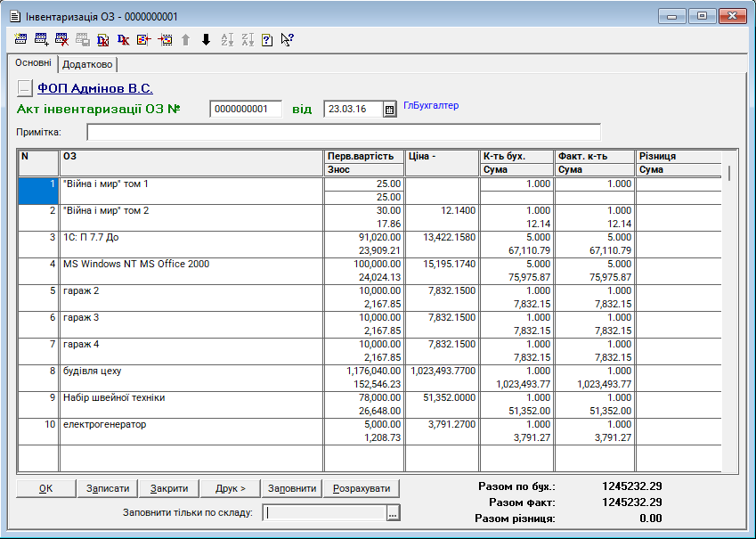This screenshot has height=539, width=756.
Task: Open the ФОП Адмінов В.С. link
Action: 94,89
